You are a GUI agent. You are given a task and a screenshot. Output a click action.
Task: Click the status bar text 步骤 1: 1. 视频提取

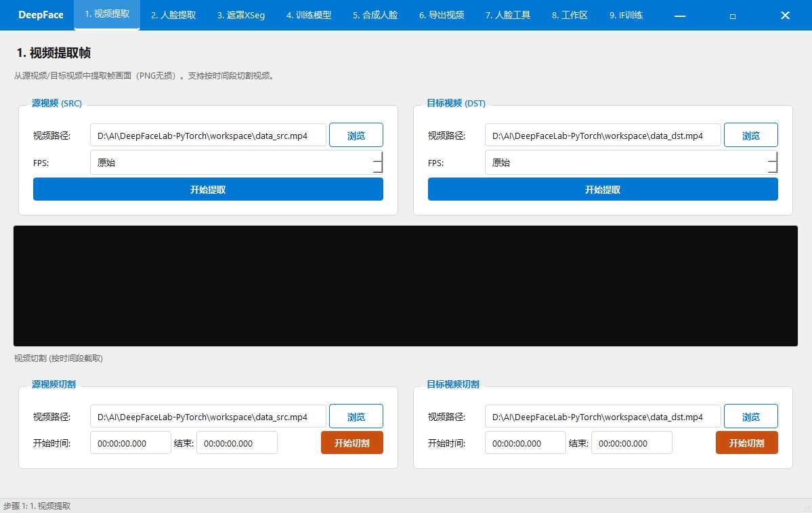[37, 506]
